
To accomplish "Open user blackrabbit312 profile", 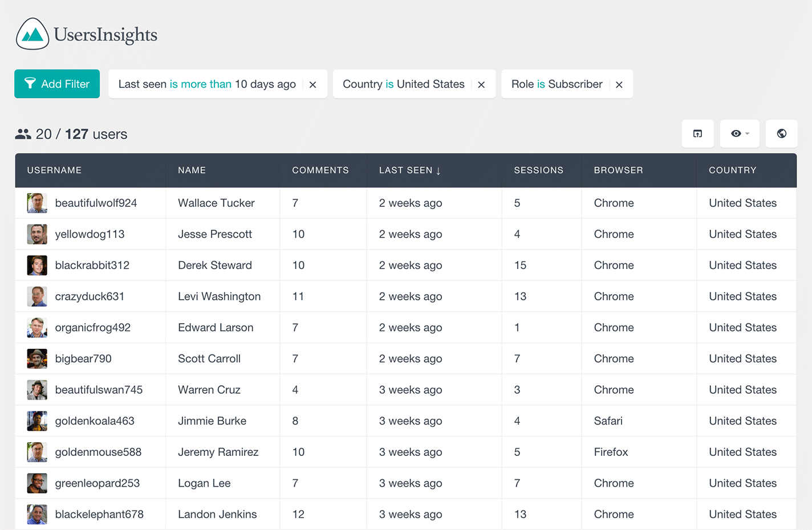I will (92, 265).
